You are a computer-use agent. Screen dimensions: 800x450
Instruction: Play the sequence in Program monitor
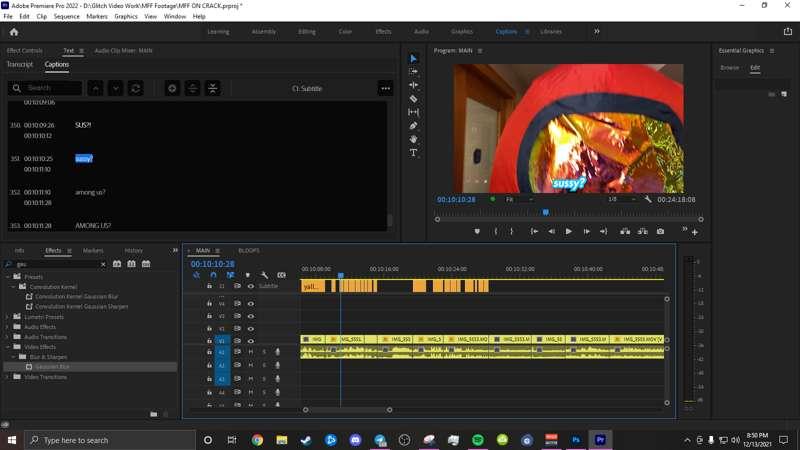(x=568, y=231)
